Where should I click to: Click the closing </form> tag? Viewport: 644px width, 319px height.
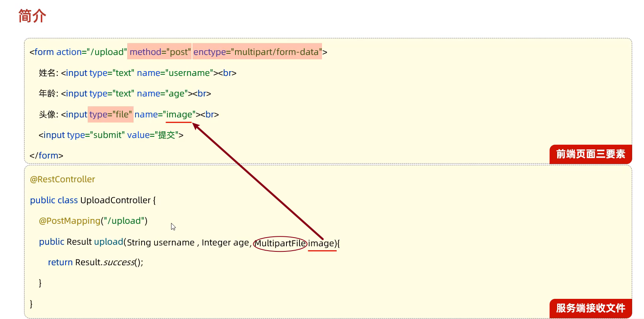coord(46,156)
